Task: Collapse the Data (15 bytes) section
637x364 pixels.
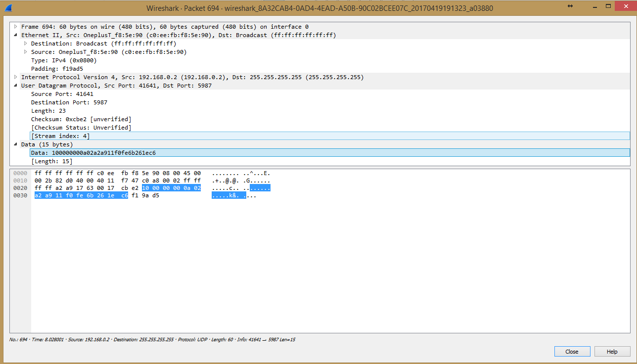Action: coord(16,144)
